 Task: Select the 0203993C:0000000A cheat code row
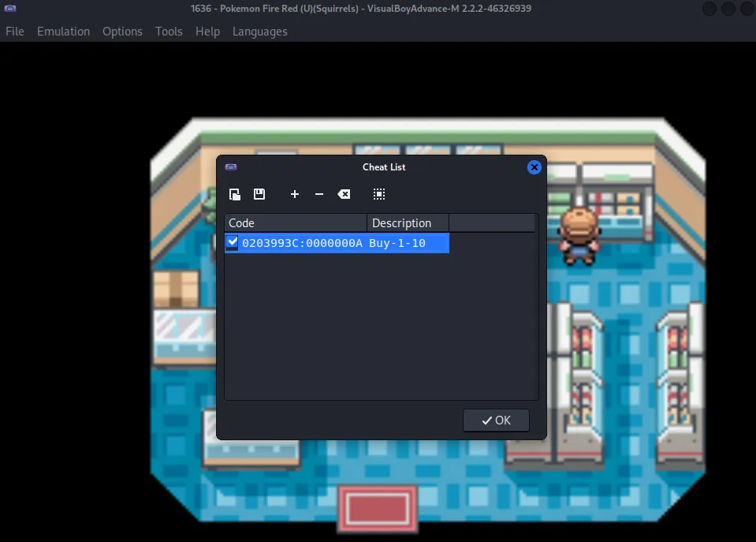click(x=302, y=243)
